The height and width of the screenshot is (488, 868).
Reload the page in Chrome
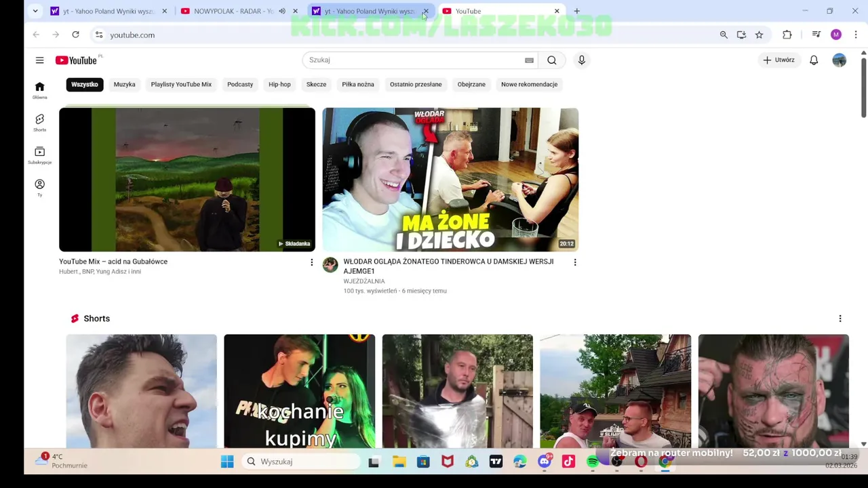click(75, 35)
